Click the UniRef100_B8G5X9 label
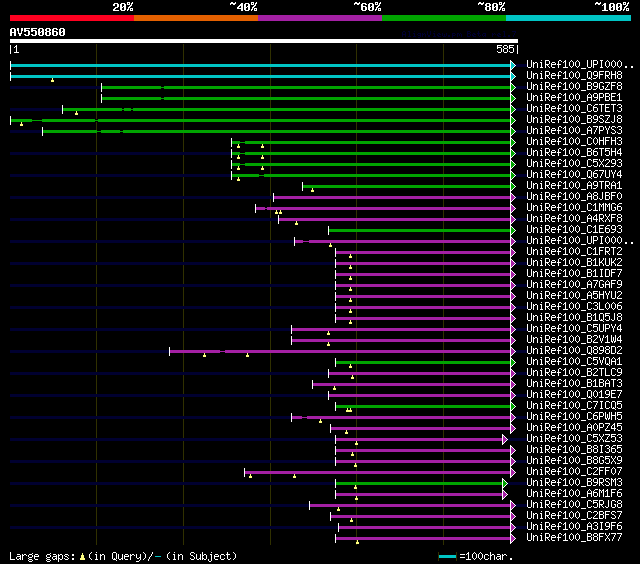The width and height of the screenshot is (640, 564). click(574, 461)
